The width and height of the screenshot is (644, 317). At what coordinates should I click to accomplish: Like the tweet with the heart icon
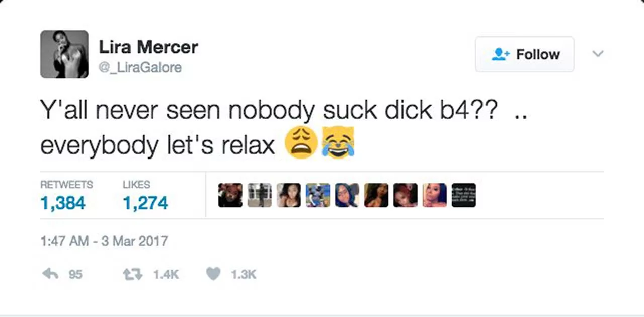[214, 274]
